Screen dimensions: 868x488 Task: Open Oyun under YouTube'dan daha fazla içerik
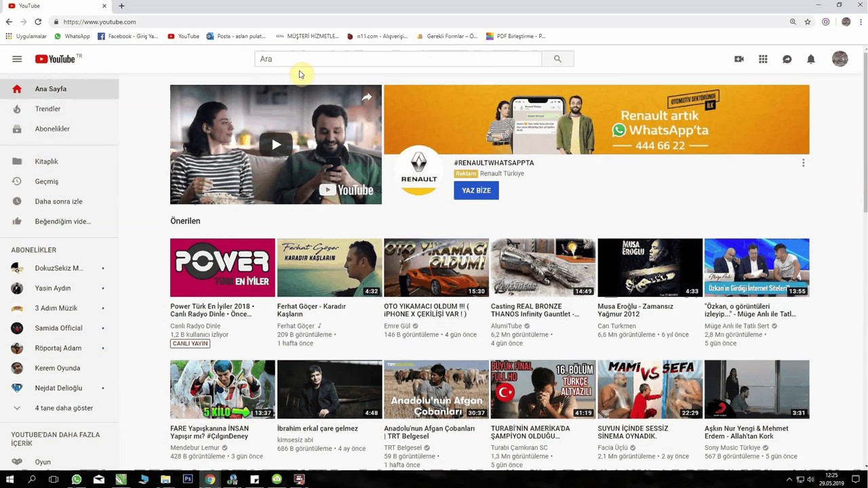point(59,462)
